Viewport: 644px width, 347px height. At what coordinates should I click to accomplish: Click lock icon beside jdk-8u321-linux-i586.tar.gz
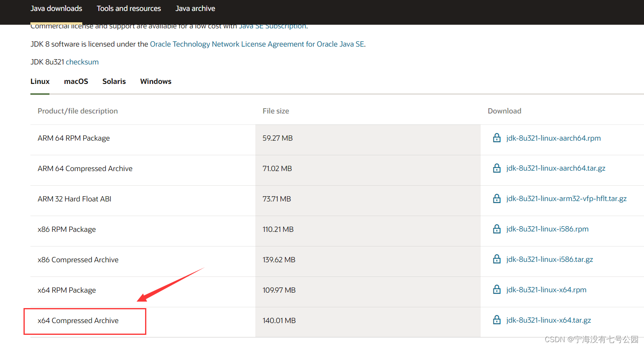(496, 259)
